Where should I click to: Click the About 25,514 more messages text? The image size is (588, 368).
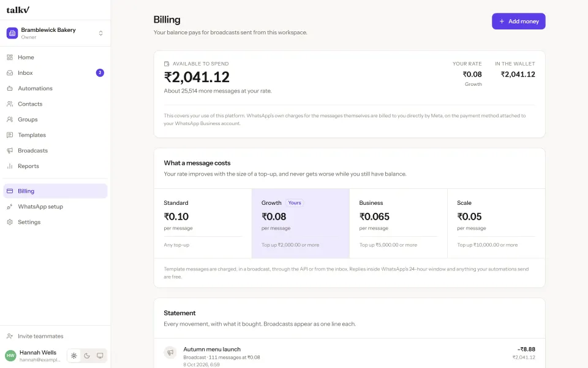click(x=217, y=91)
